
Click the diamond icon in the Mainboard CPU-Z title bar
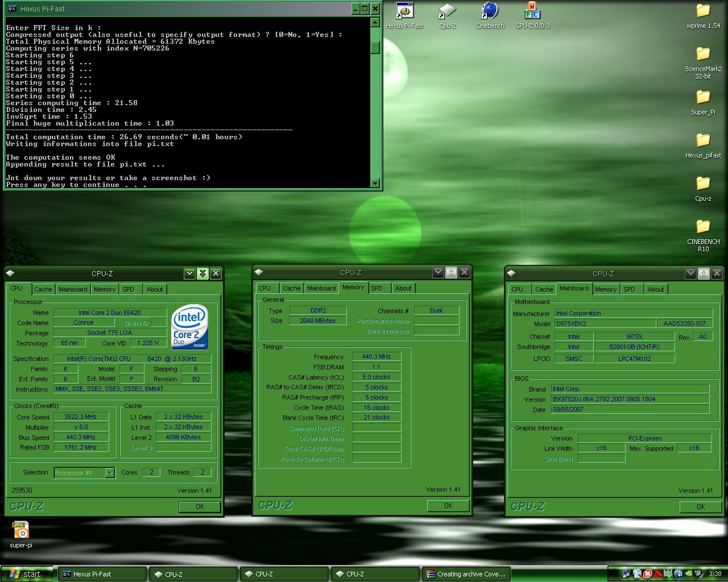(511, 273)
